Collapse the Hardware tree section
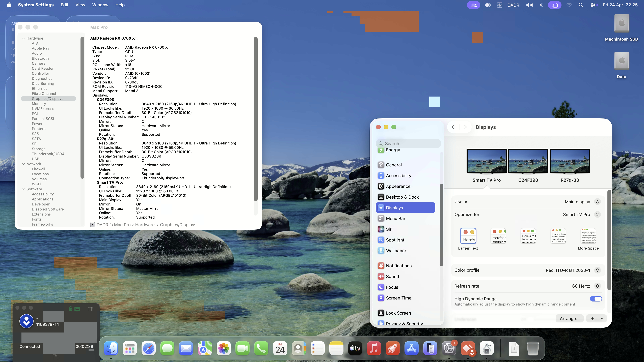 pos(23,38)
